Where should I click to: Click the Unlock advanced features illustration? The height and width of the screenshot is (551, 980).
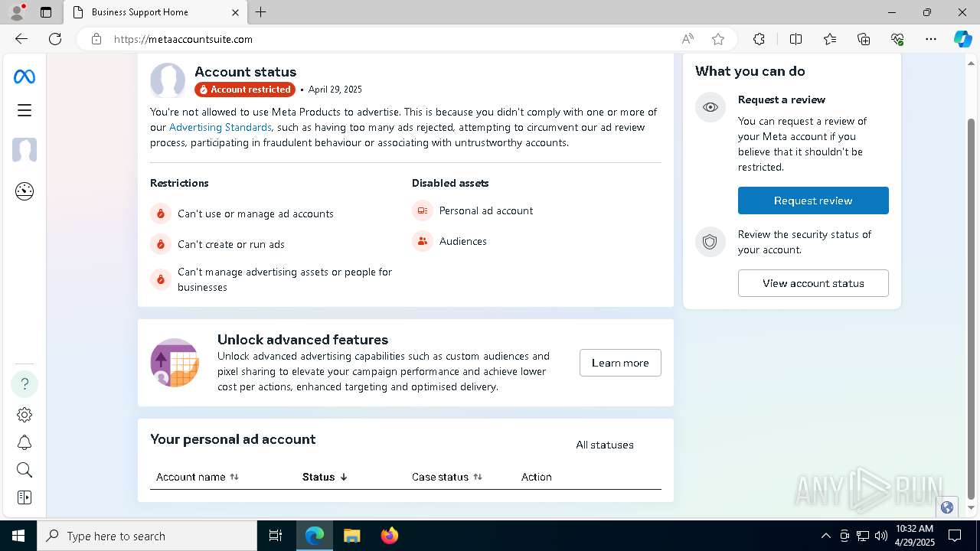[x=175, y=363]
